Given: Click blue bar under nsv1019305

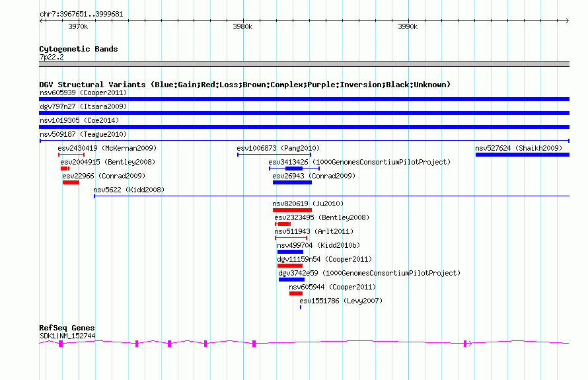Looking at the screenshot, I should click(x=304, y=127).
